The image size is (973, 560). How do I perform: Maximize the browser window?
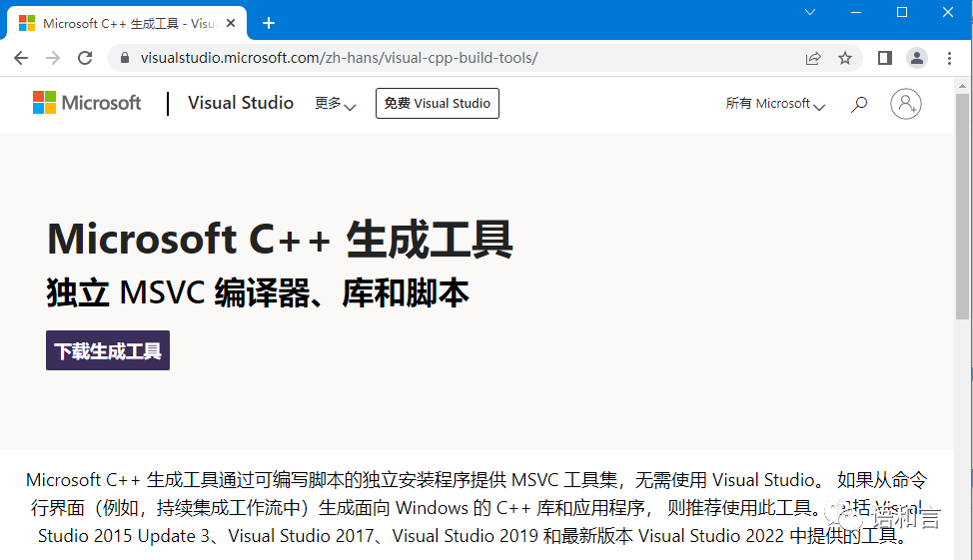[902, 12]
